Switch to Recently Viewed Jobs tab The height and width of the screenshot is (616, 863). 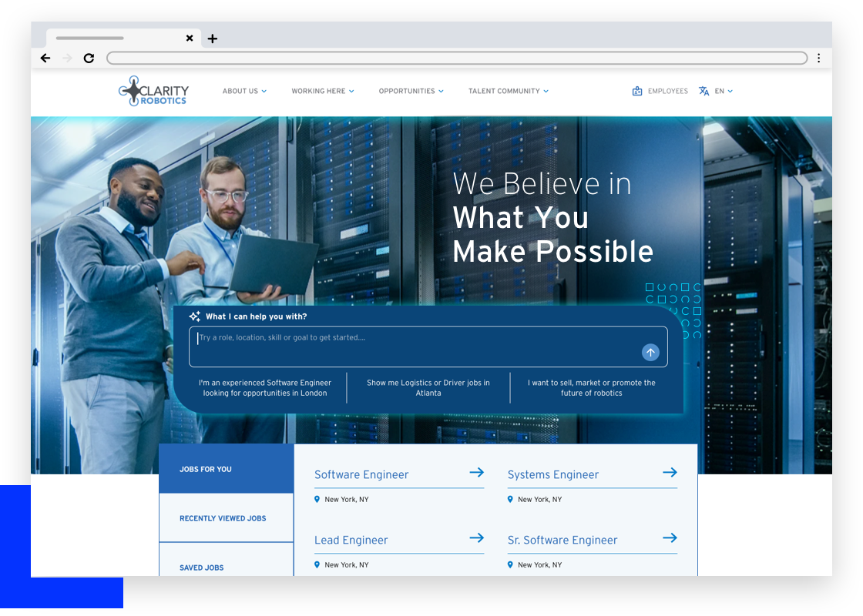point(227,517)
